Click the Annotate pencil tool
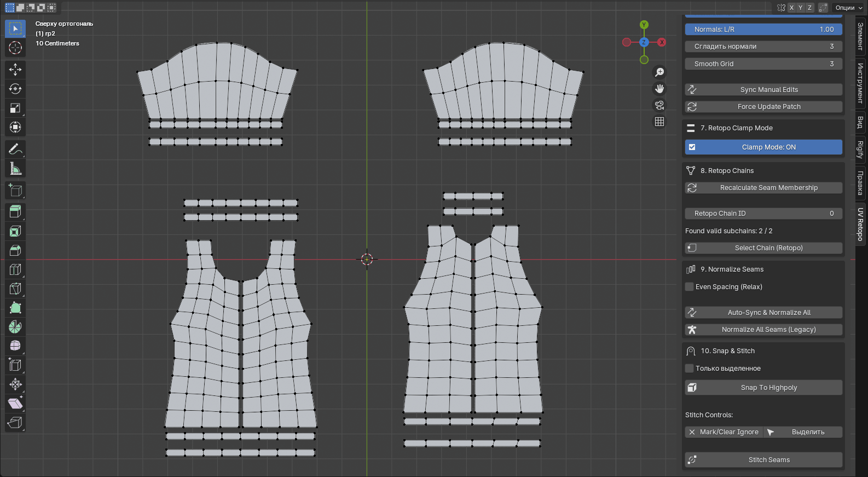 coord(15,150)
